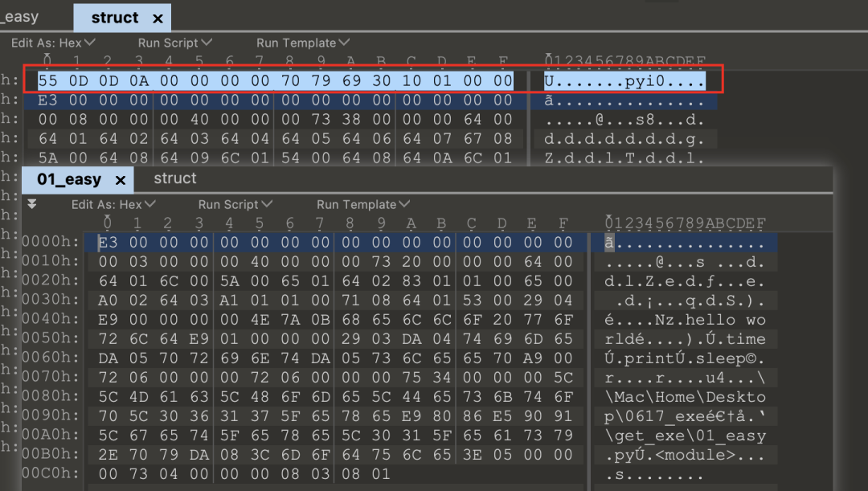Select the highlighted 55 byte in the top window
Screen dimensions: 868x491
coord(47,81)
